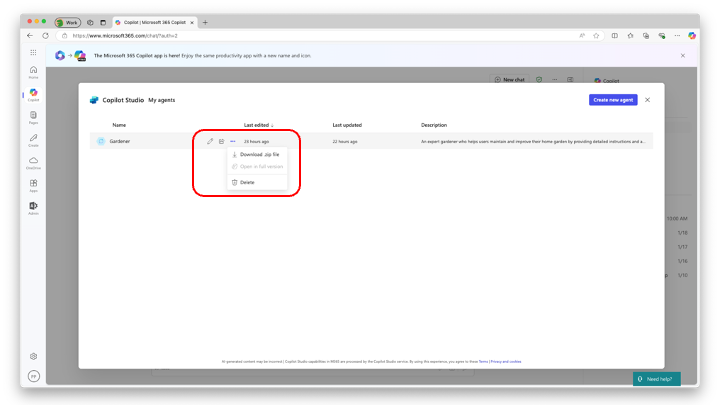Go back with the browser back arrow
Image resolution: width=720 pixels, height=405 pixels.
30,35
